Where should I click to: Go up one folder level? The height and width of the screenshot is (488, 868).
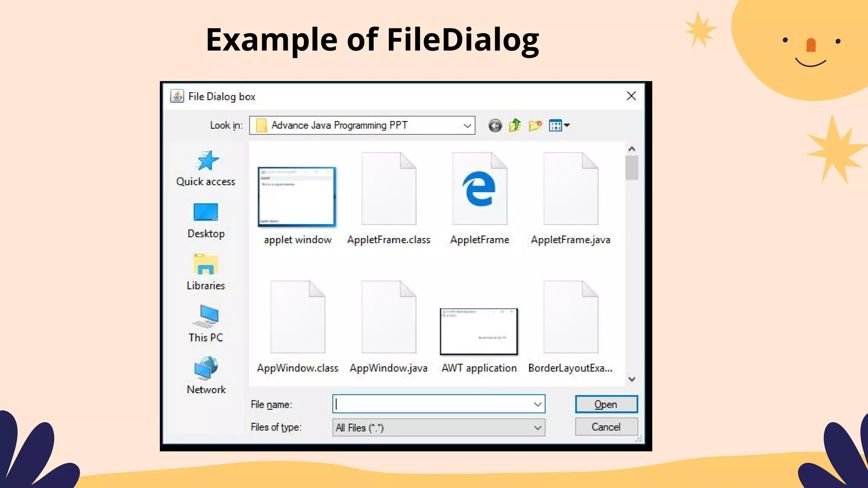(515, 125)
